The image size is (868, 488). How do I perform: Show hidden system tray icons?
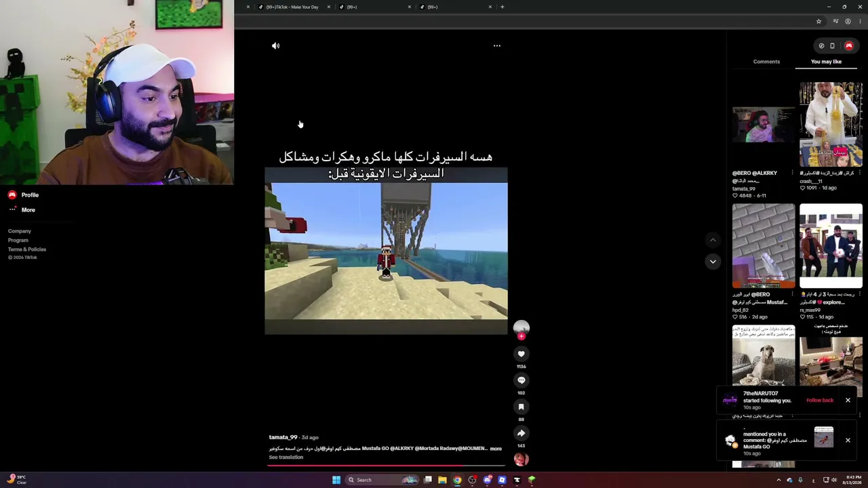[778, 480]
